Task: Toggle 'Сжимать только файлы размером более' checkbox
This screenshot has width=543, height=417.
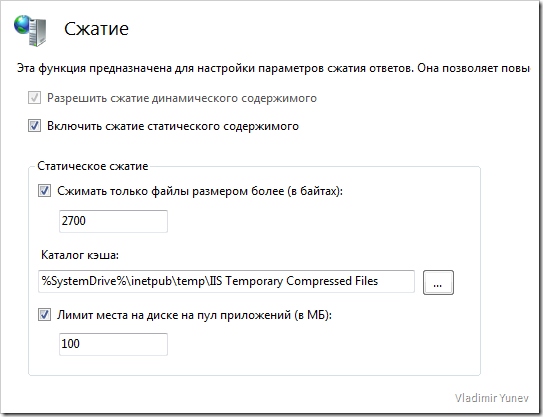Action: pos(44,191)
